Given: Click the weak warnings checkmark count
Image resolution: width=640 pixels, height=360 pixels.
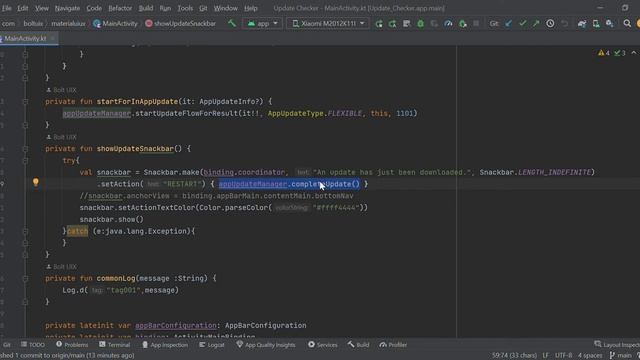Looking at the screenshot, I should pyautogui.click(x=620, y=53).
